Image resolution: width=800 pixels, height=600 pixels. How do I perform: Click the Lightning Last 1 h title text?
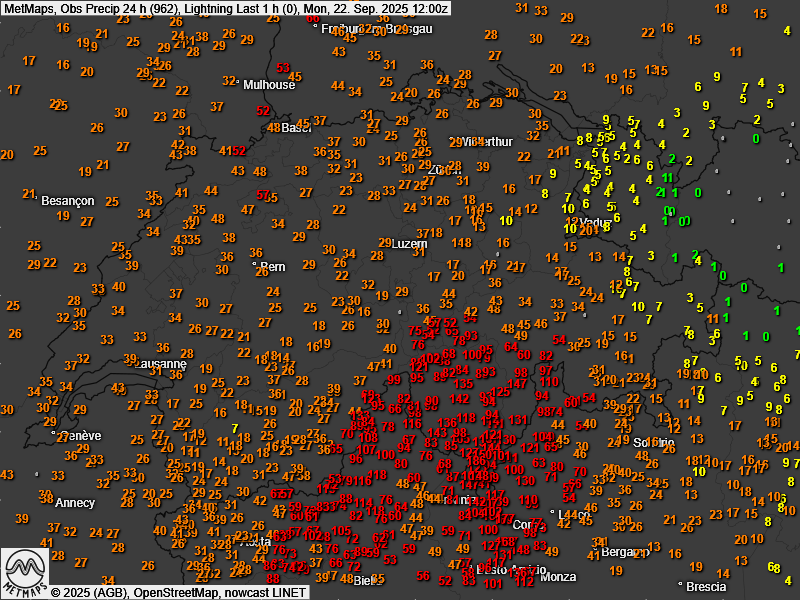(x=217, y=8)
